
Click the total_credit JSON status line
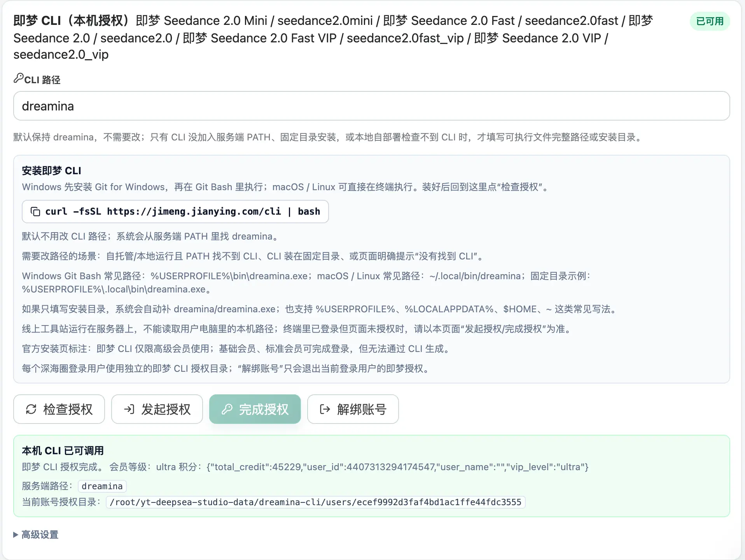coord(305,467)
